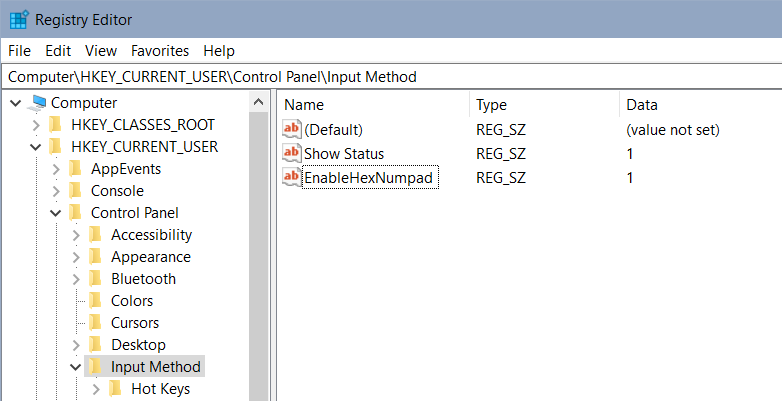Click data value 1 in Show Status row
This screenshot has height=401, width=782.
click(x=630, y=154)
